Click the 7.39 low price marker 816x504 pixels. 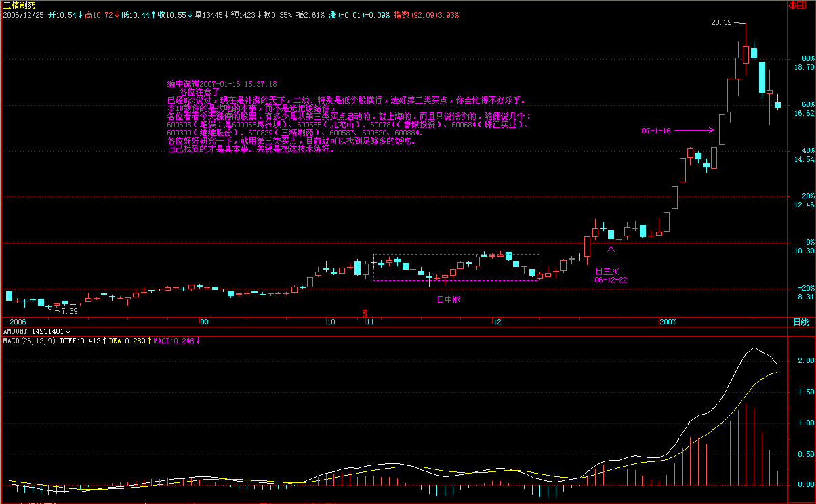pos(69,310)
